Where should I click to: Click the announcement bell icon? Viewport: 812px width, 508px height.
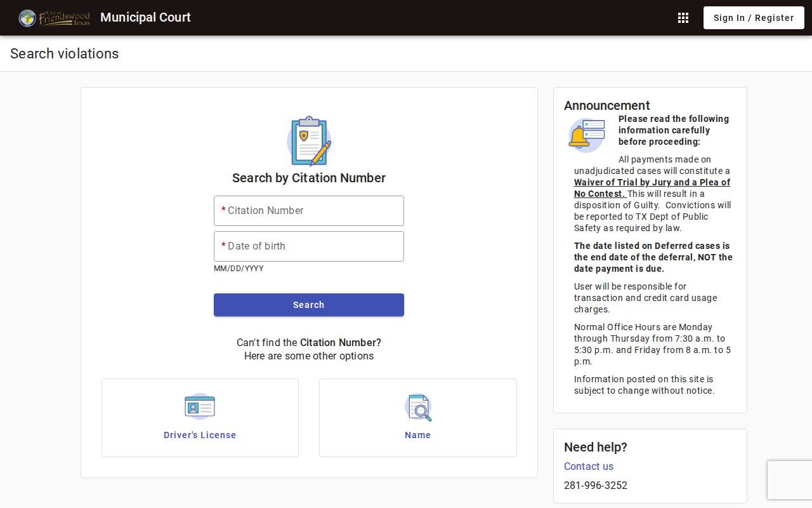pyautogui.click(x=587, y=135)
